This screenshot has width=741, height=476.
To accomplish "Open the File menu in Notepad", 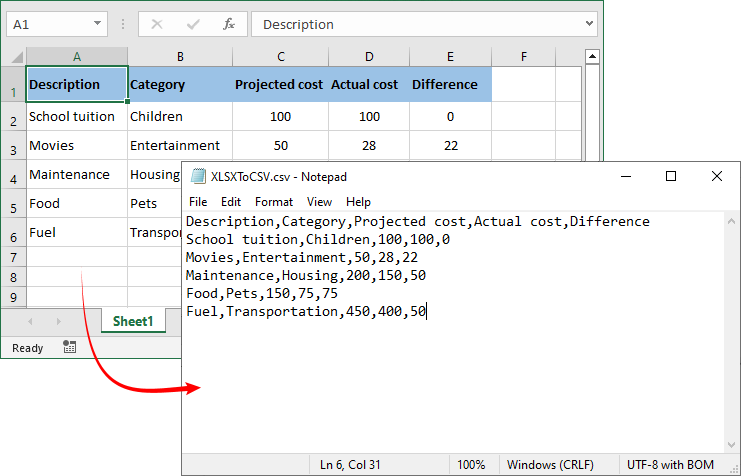I will pyautogui.click(x=198, y=202).
